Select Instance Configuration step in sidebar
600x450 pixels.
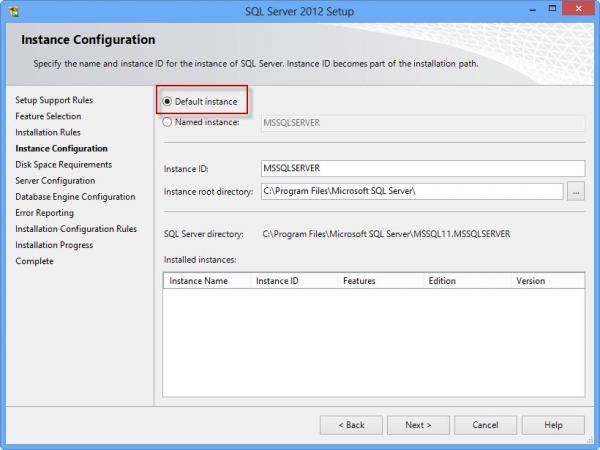[61, 148]
